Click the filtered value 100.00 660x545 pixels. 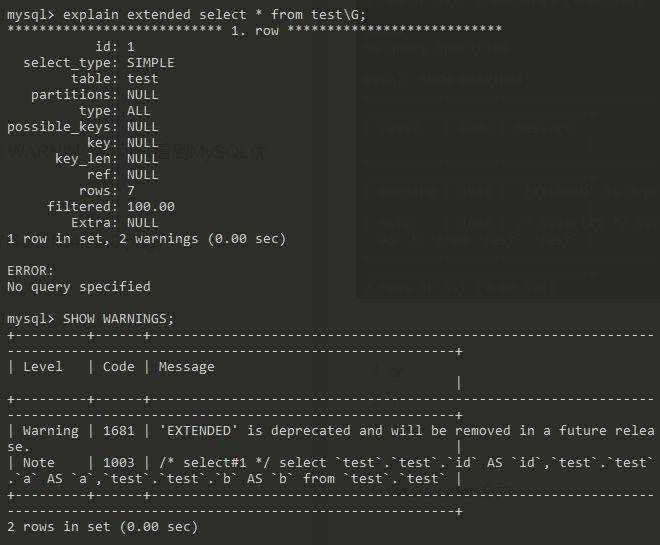click(x=150, y=206)
